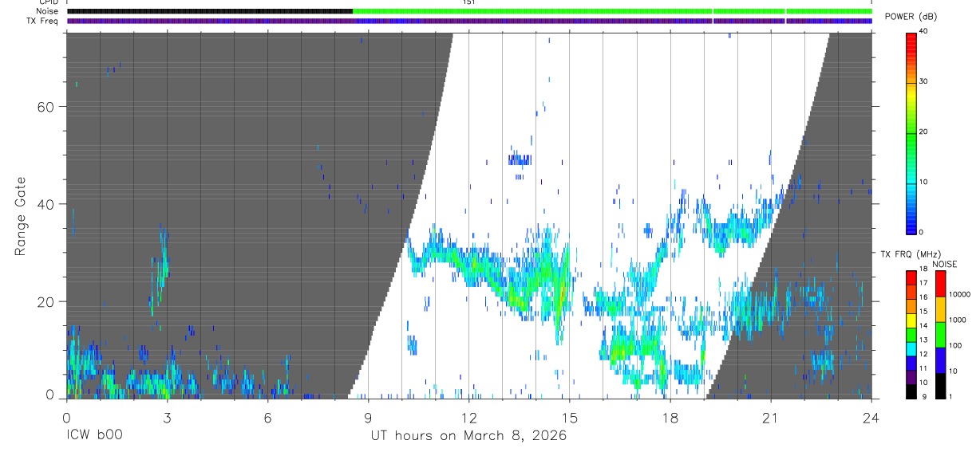Click the power color gradient bar

click(911, 132)
